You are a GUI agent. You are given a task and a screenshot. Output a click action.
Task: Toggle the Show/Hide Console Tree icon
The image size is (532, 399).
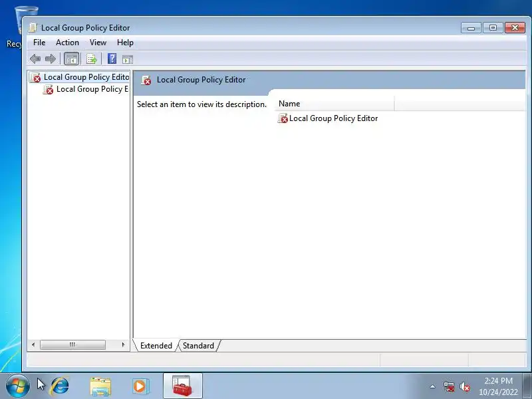point(72,59)
